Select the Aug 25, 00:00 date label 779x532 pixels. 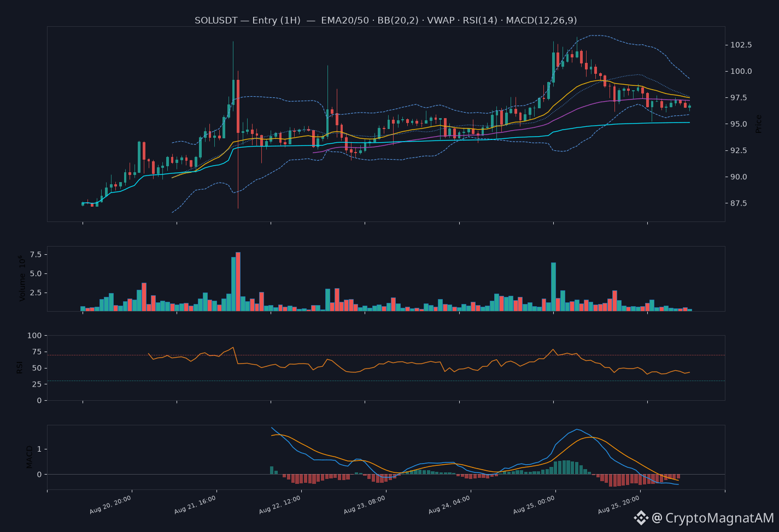click(x=534, y=505)
